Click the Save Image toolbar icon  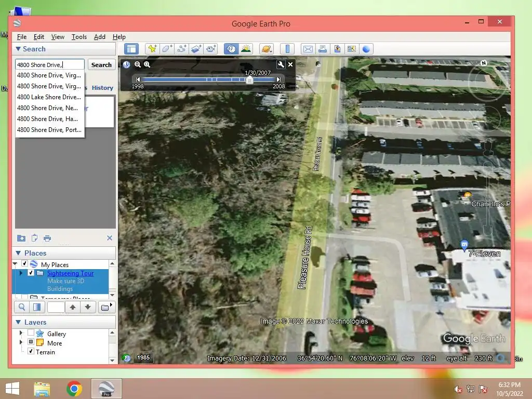tap(337, 49)
